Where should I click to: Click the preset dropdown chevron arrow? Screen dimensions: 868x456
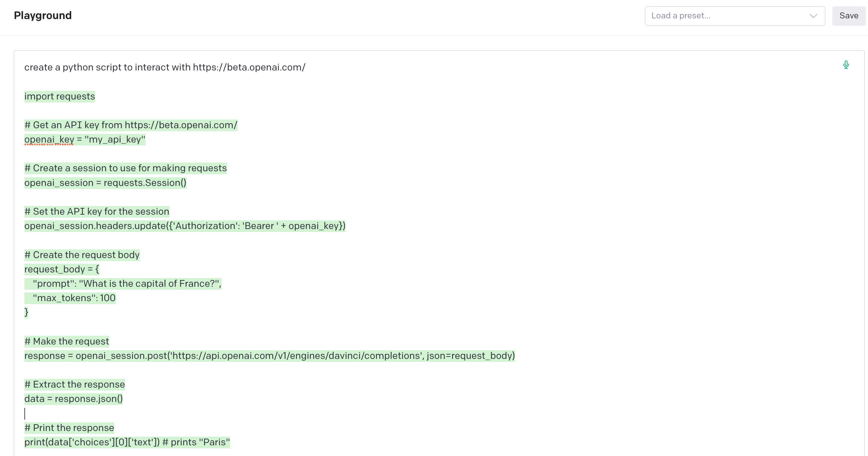click(x=813, y=16)
